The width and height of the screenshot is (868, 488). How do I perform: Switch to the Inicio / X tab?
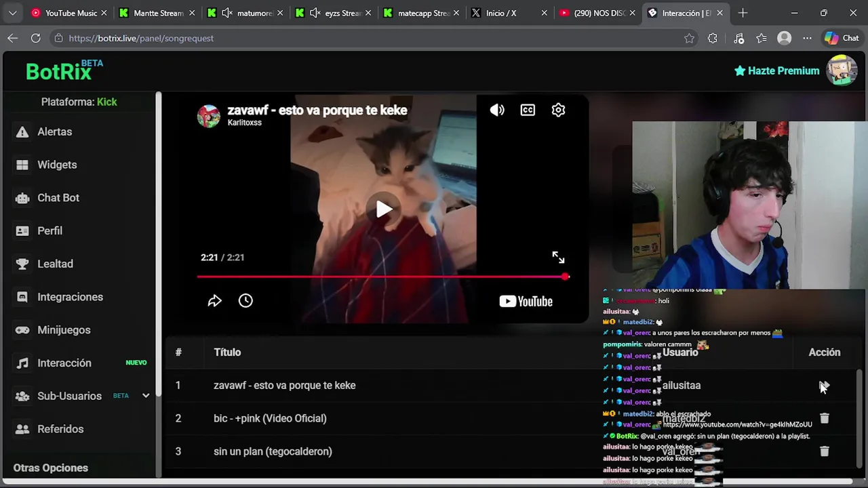click(510, 13)
